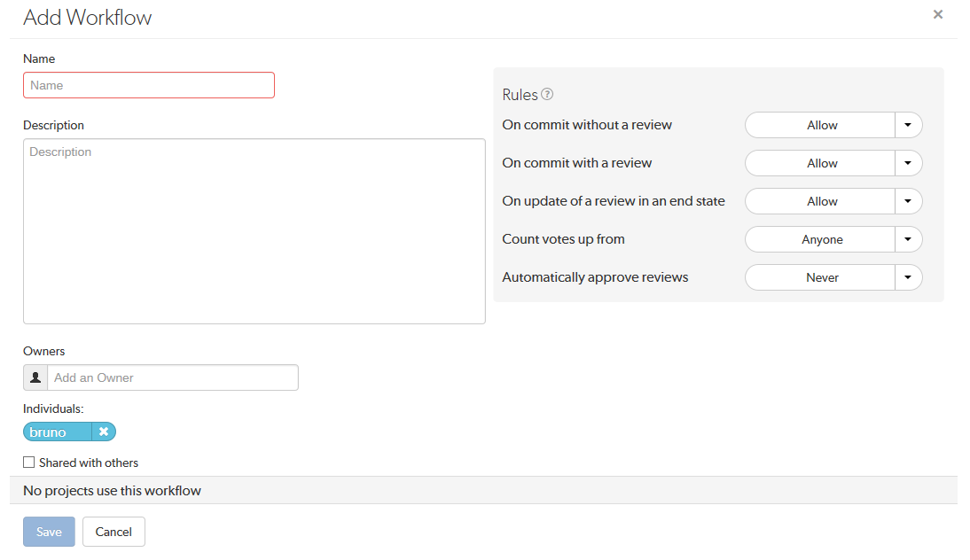
Task: Click into the Description text area
Action: point(254,231)
